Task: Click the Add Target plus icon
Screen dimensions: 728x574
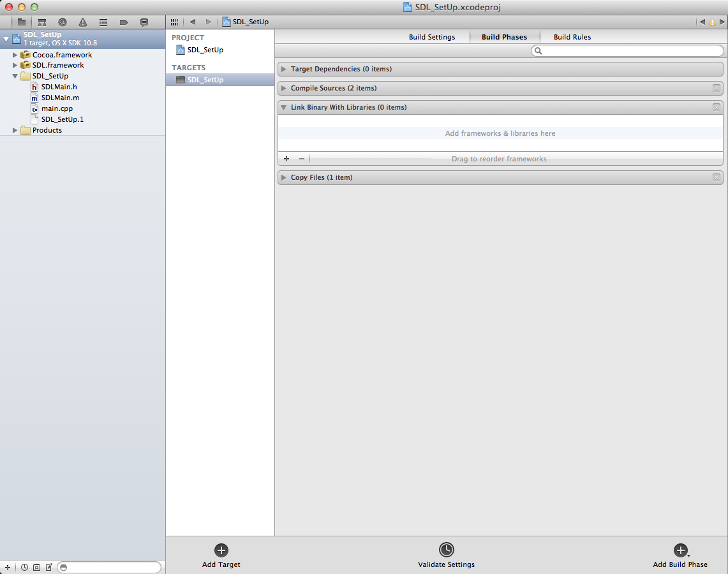Action: coord(221,550)
